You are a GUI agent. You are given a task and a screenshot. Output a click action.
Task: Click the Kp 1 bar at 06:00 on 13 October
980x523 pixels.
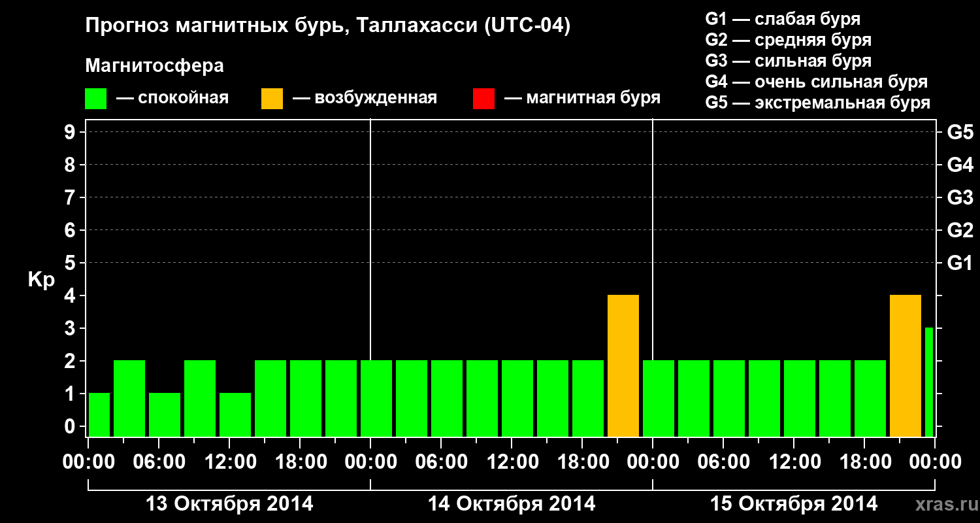165,415
